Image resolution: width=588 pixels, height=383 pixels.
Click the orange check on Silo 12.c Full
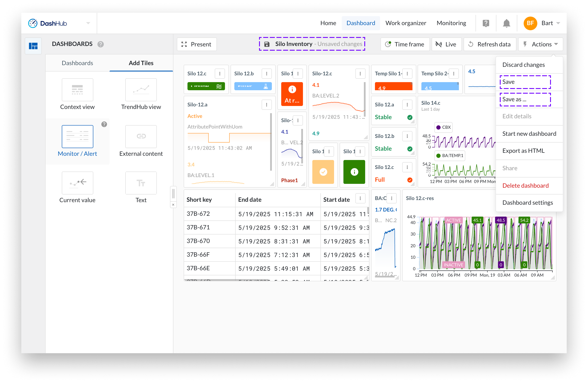pos(410,180)
